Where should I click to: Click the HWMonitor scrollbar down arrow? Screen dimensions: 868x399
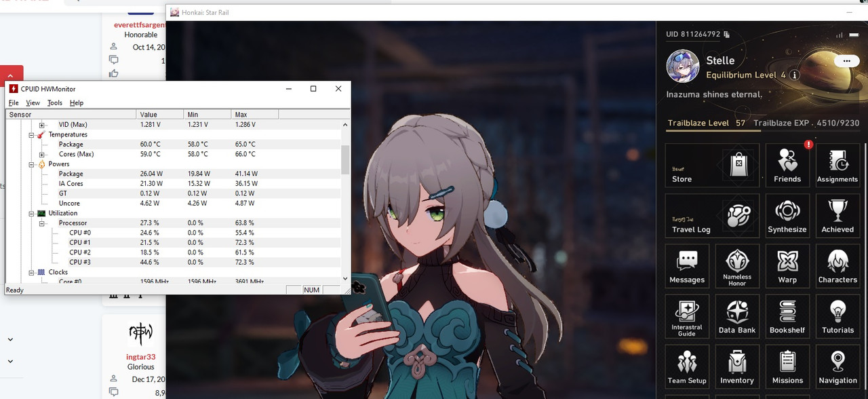point(345,278)
